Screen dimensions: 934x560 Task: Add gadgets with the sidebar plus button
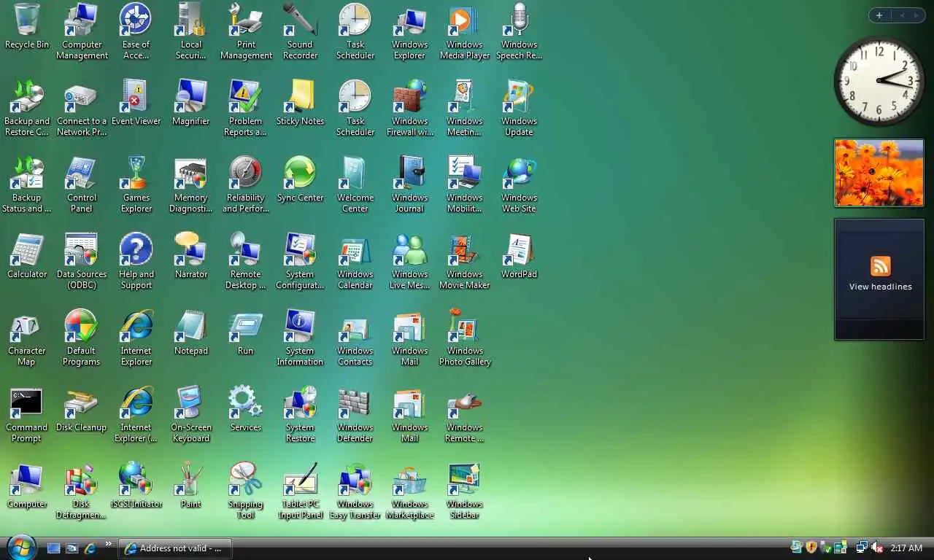click(879, 15)
